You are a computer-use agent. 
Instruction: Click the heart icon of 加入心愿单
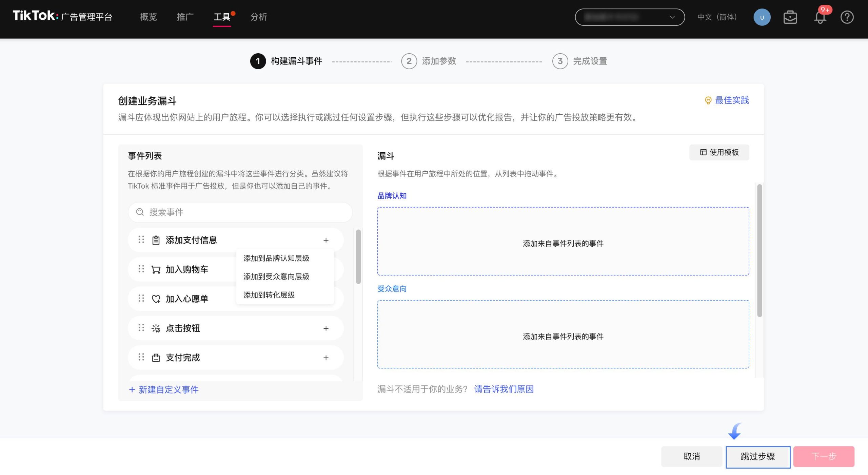(x=156, y=299)
